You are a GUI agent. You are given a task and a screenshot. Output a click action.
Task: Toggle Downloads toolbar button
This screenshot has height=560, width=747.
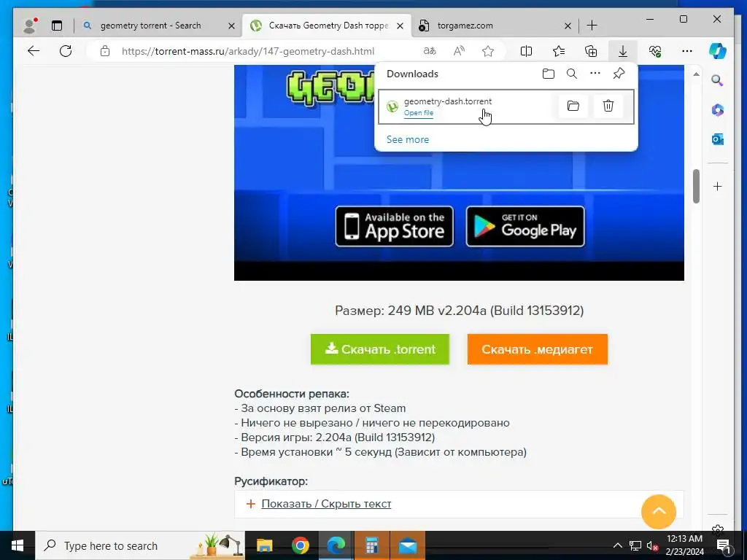point(623,51)
